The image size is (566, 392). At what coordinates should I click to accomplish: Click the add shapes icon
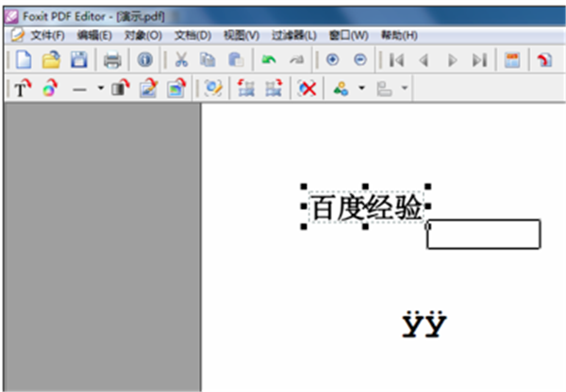pos(341,89)
